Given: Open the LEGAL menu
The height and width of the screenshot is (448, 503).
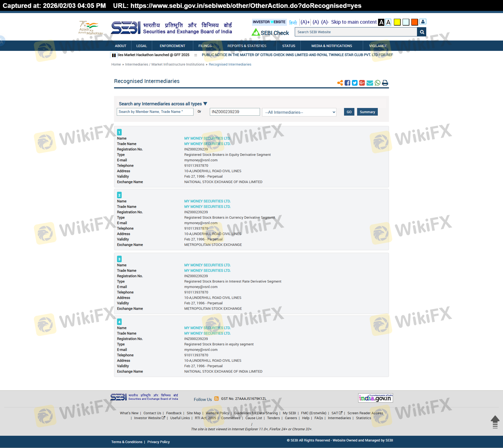Looking at the screenshot, I should click(x=142, y=46).
